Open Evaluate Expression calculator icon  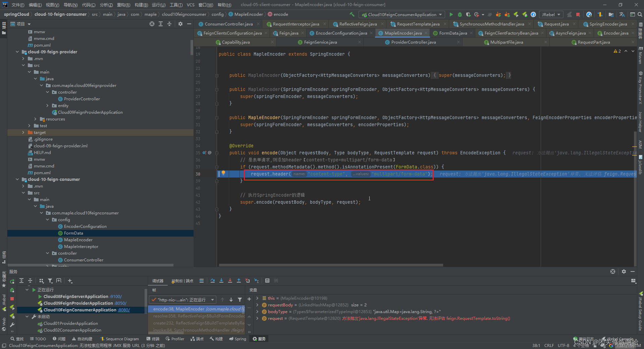tap(267, 281)
